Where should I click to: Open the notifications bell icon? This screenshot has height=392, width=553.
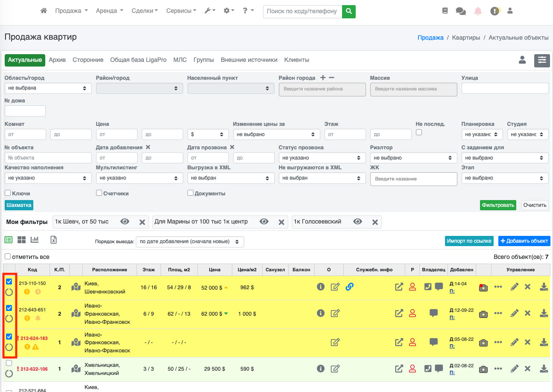[x=478, y=12]
